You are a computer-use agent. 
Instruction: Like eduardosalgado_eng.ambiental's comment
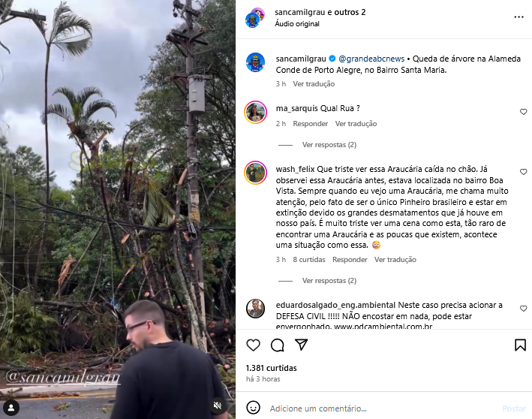point(523,309)
